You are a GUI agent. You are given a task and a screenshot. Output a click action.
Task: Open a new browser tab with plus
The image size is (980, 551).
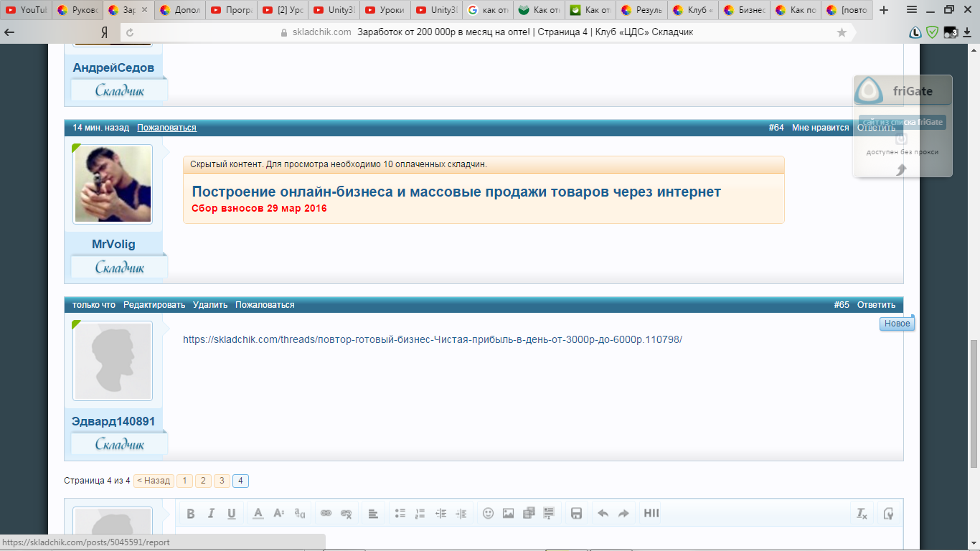pyautogui.click(x=883, y=10)
